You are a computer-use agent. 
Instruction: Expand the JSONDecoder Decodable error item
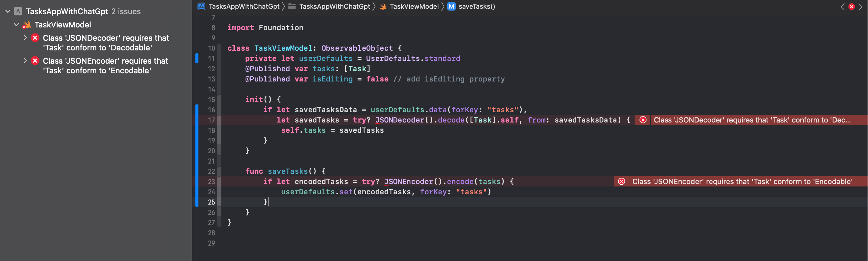tap(25, 38)
